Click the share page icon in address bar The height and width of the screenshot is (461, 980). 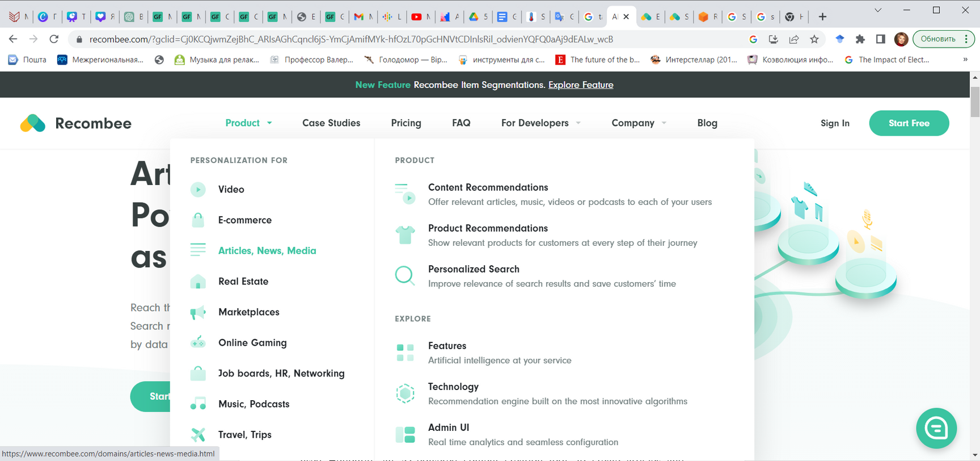794,39
